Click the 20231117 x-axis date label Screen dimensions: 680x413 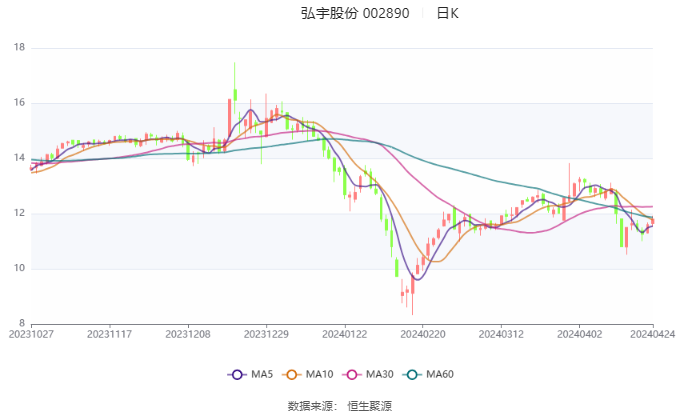coord(109,334)
